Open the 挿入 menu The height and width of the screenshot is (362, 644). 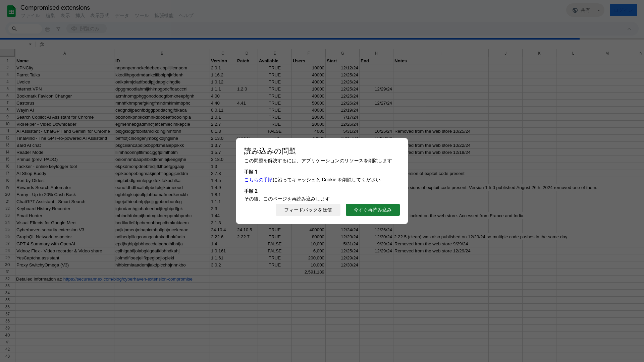point(80,16)
